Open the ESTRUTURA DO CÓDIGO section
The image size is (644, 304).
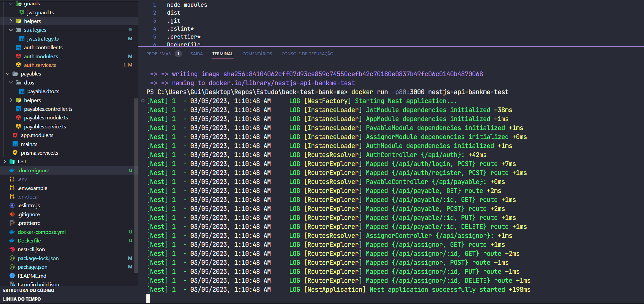pyautogui.click(x=28, y=290)
